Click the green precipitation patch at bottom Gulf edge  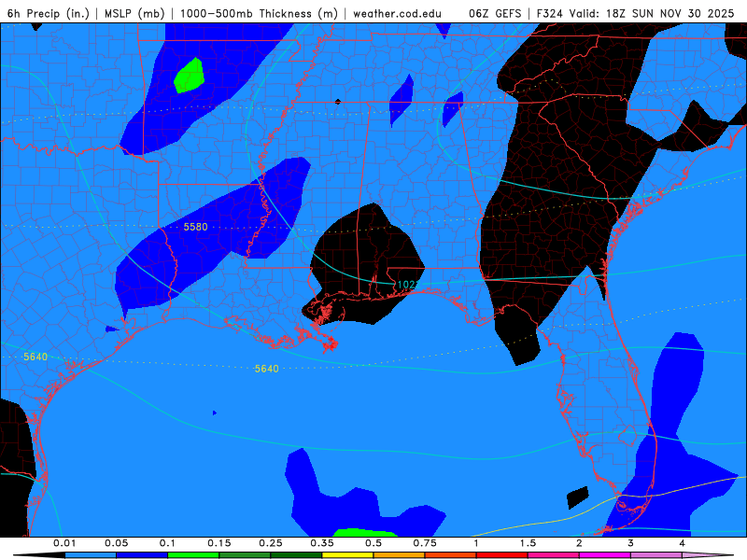click(366, 532)
